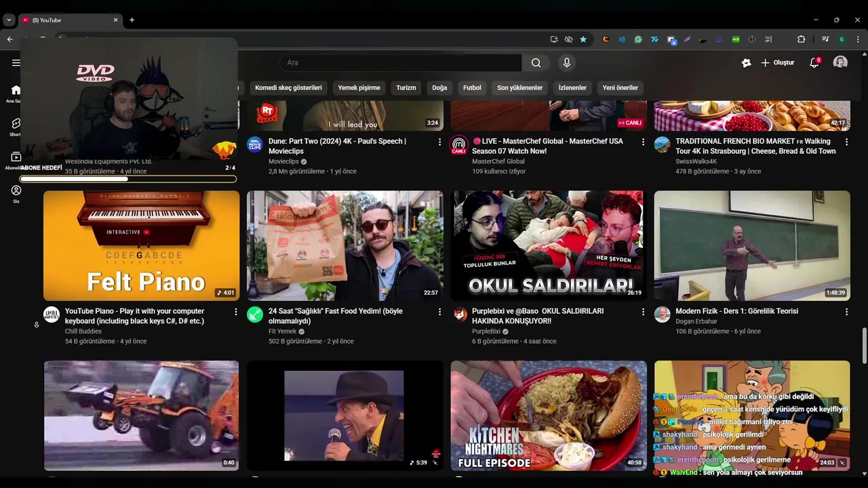
Task: Click the crossed-out eye icon in address bar
Action: pyautogui.click(x=568, y=39)
